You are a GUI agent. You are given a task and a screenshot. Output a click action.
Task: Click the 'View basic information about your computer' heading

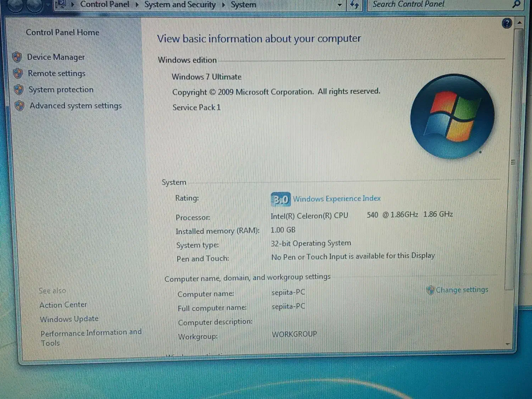[259, 38]
